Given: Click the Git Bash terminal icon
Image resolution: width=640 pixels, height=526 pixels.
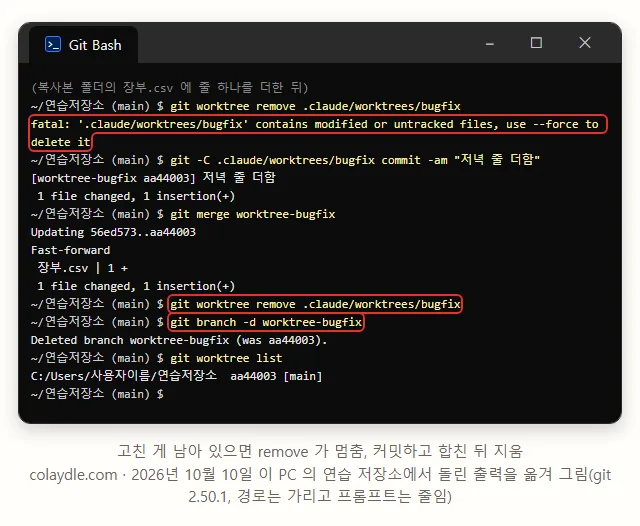Looking at the screenshot, I should click(x=53, y=44).
